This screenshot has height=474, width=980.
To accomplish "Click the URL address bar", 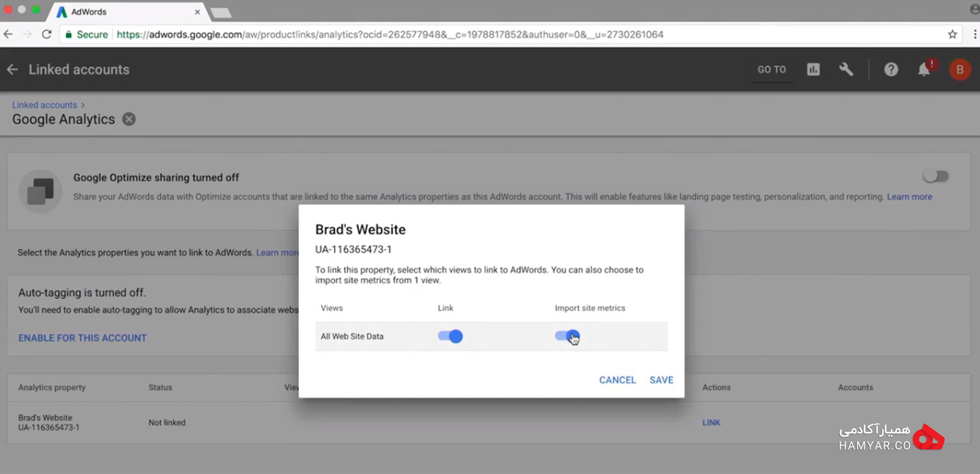I will [x=510, y=34].
